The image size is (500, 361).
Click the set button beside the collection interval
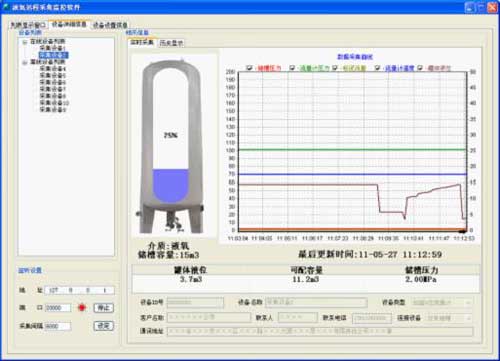click(x=104, y=326)
